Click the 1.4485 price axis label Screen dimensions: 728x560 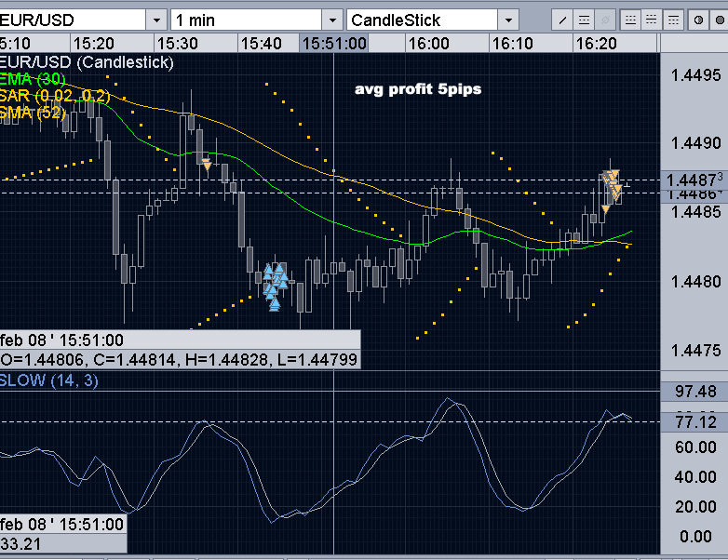(696, 212)
